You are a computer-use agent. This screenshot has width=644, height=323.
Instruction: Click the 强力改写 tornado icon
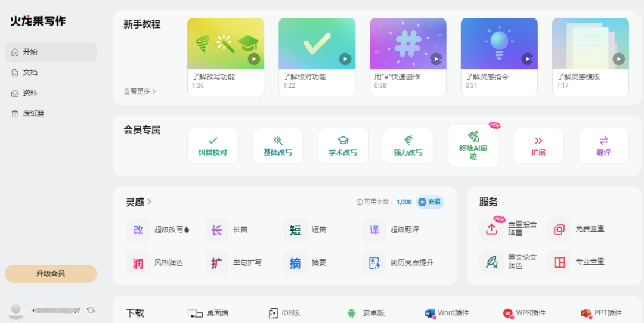click(x=408, y=141)
